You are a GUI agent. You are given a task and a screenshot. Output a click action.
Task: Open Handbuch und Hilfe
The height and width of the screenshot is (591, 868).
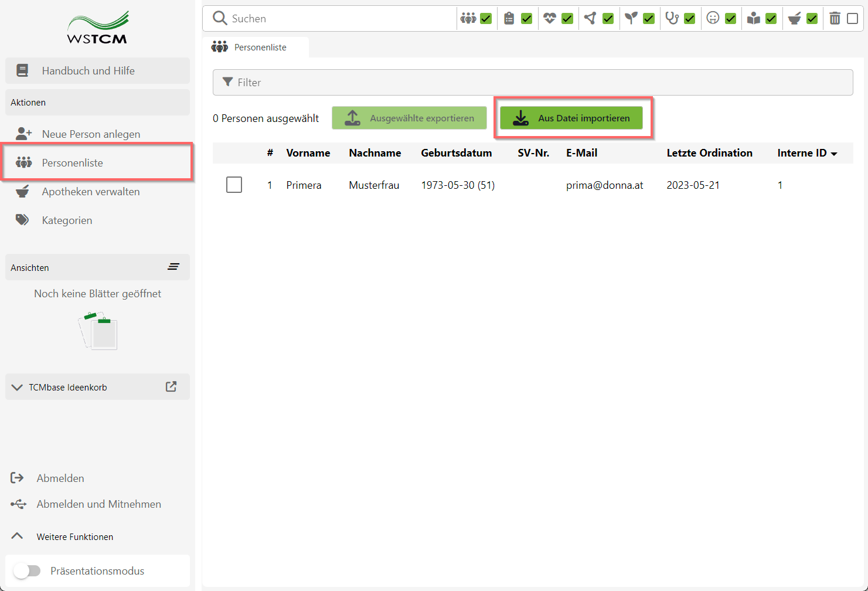(x=88, y=71)
